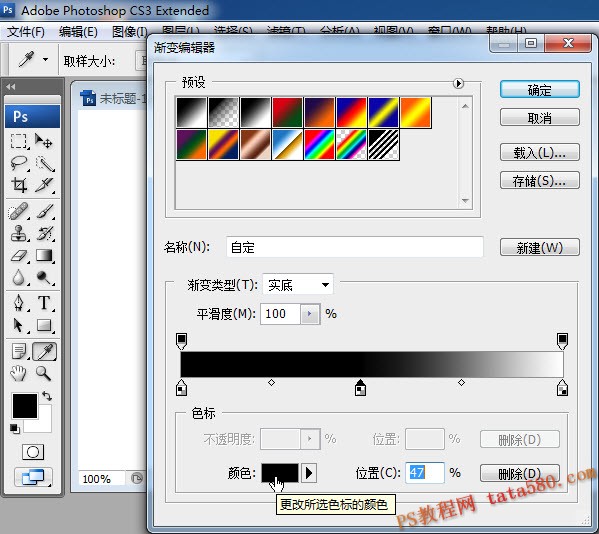Select the Blur tool
599x534 pixels.
pos(18,278)
